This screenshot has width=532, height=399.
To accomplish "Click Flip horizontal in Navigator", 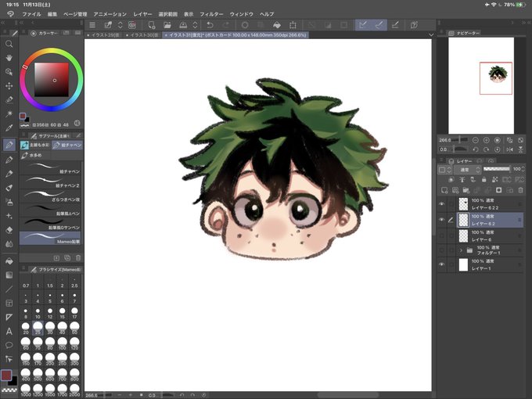I will (x=509, y=149).
